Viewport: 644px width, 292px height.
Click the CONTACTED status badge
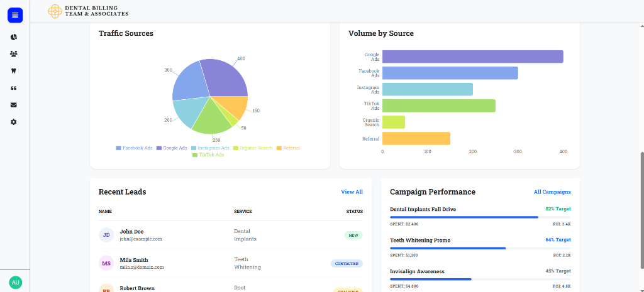[347, 264]
